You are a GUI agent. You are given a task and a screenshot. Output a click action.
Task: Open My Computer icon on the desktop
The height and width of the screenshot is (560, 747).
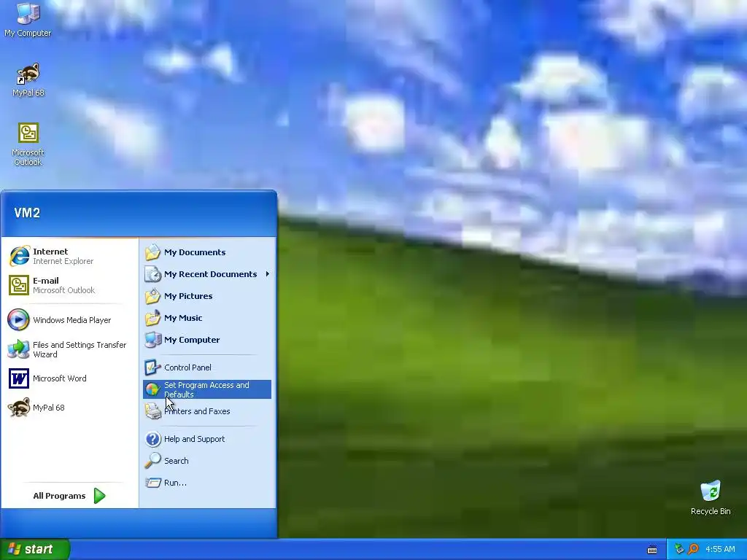(x=28, y=20)
